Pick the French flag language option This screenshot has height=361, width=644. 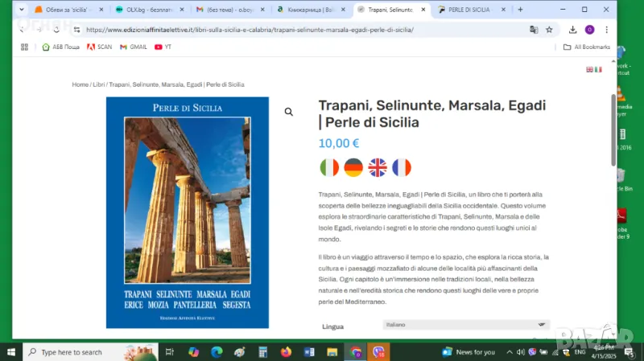point(402,167)
